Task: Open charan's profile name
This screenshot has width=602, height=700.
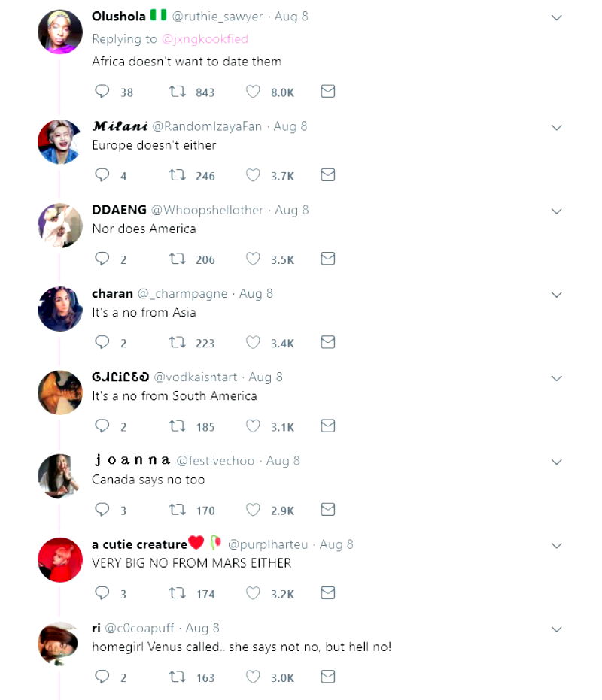Action: pyautogui.click(x=112, y=293)
